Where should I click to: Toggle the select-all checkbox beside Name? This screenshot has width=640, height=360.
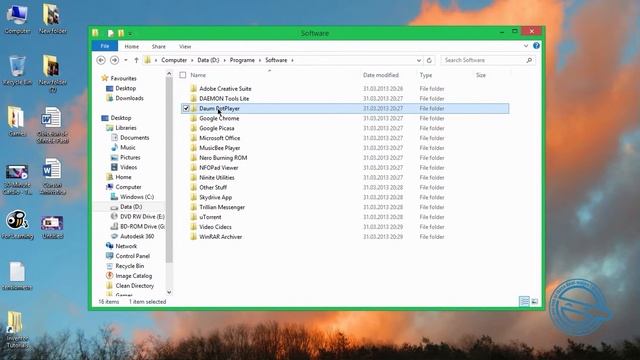pyautogui.click(x=183, y=75)
